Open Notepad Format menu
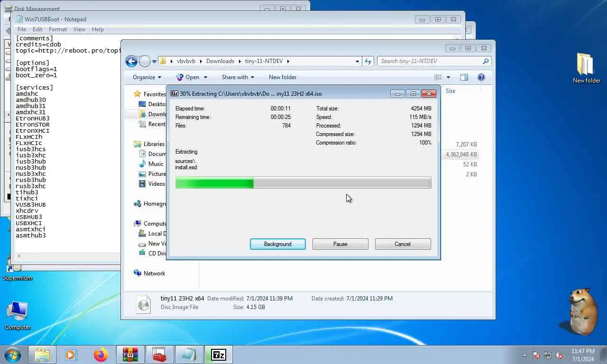The width and height of the screenshot is (607, 364). (x=58, y=29)
